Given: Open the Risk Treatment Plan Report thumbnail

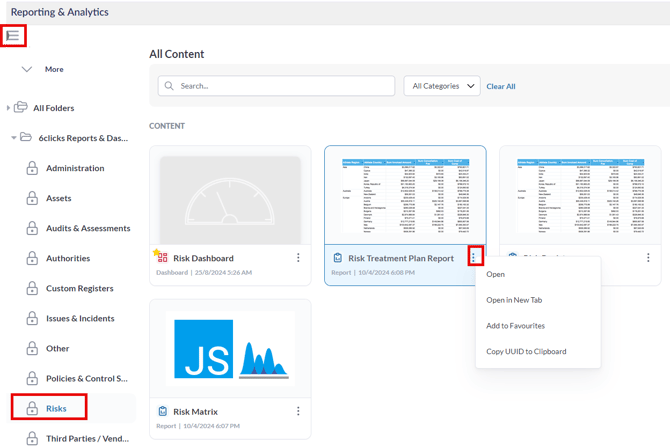Looking at the screenshot, I should click(x=405, y=196).
